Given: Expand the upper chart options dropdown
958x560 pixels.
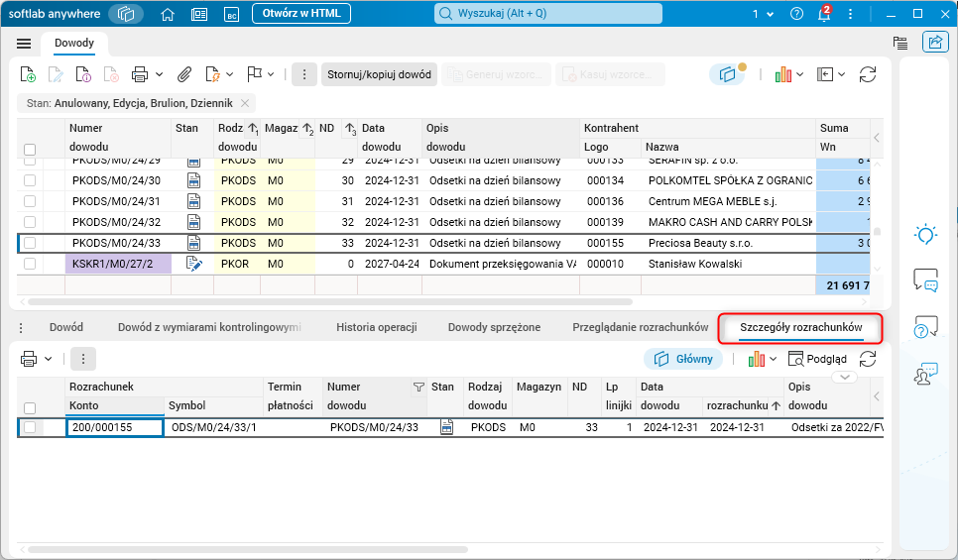Looking at the screenshot, I should [798, 74].
